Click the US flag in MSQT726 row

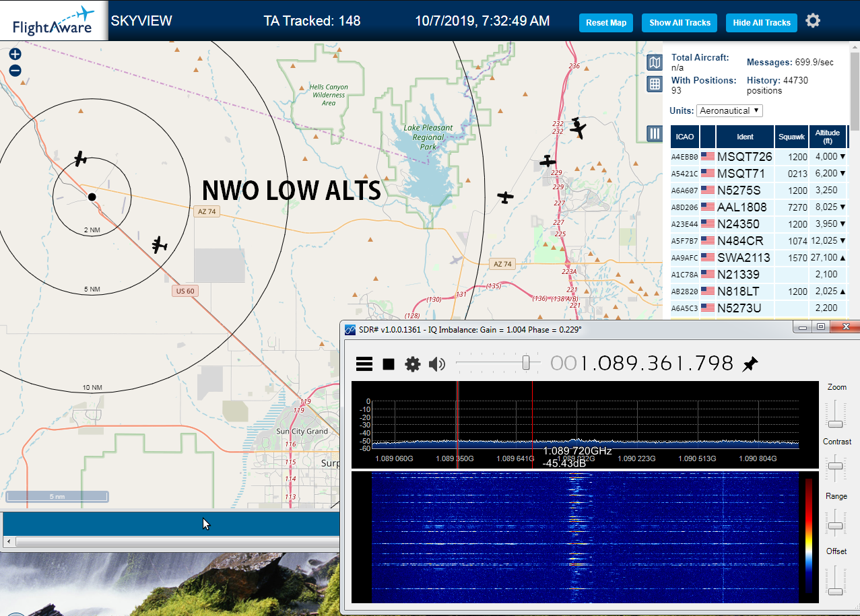[x=708, y=156]
